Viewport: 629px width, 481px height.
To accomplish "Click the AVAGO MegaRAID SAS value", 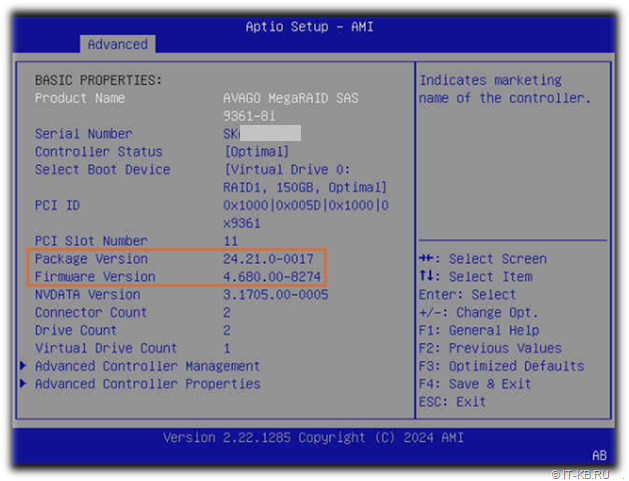I will (x=291, y=107).
